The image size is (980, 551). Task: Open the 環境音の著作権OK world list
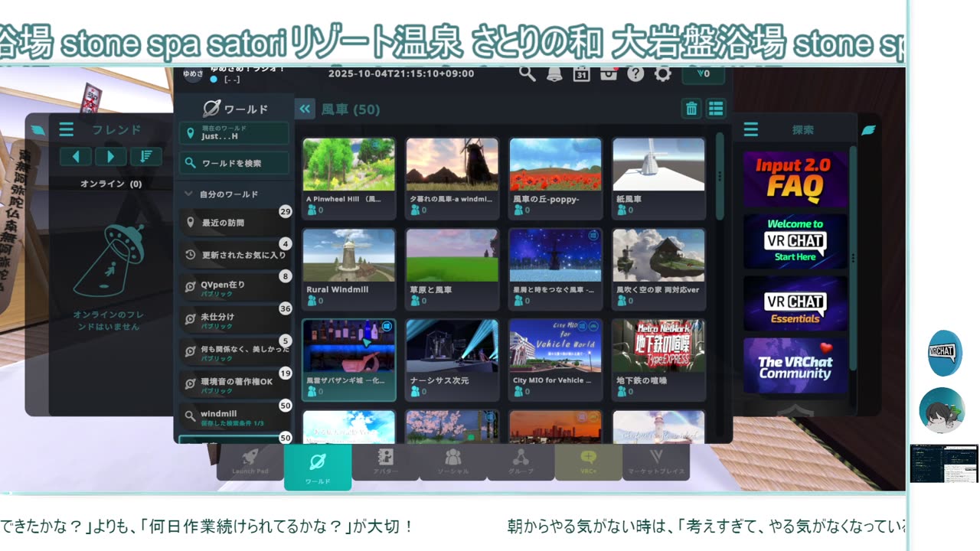[234, 385]
